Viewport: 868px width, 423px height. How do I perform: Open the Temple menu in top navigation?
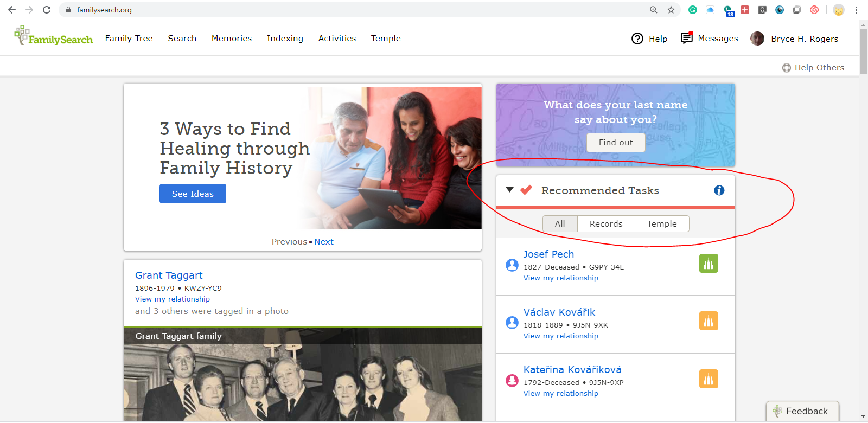[x=386, y=39]
